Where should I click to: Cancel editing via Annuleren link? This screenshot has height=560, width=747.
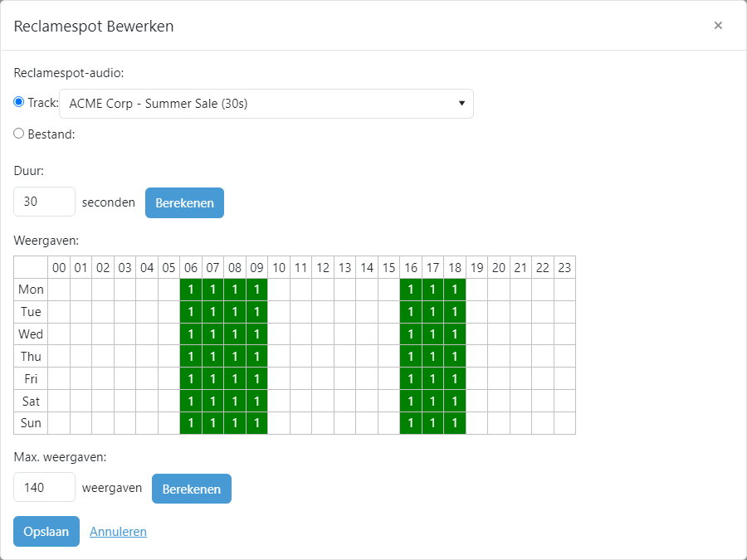[x=118, y=532]
